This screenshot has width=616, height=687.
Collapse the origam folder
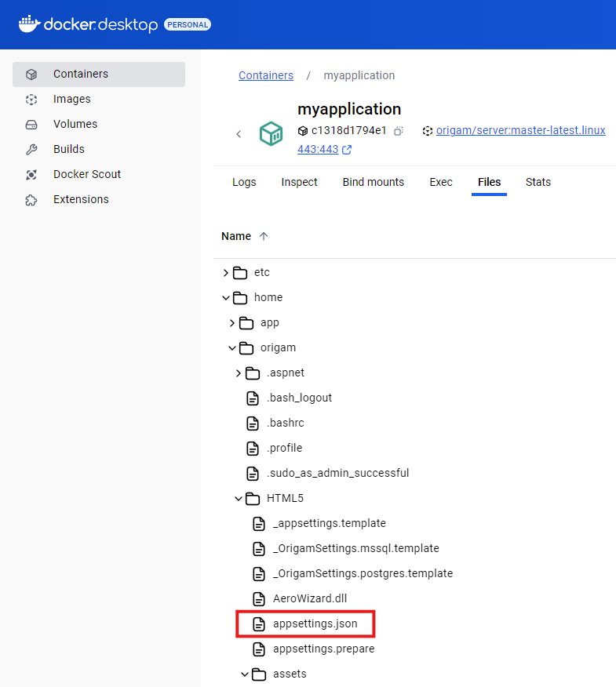click(232, 348)
